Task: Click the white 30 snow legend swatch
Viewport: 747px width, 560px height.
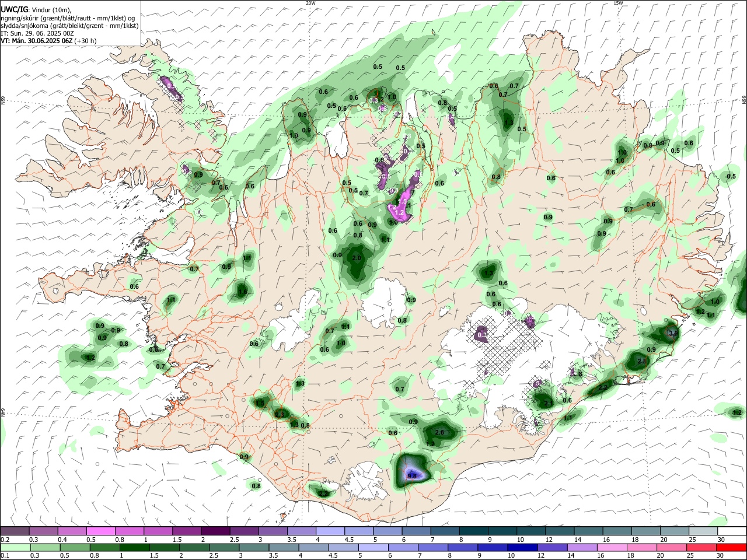Action: 732,531
